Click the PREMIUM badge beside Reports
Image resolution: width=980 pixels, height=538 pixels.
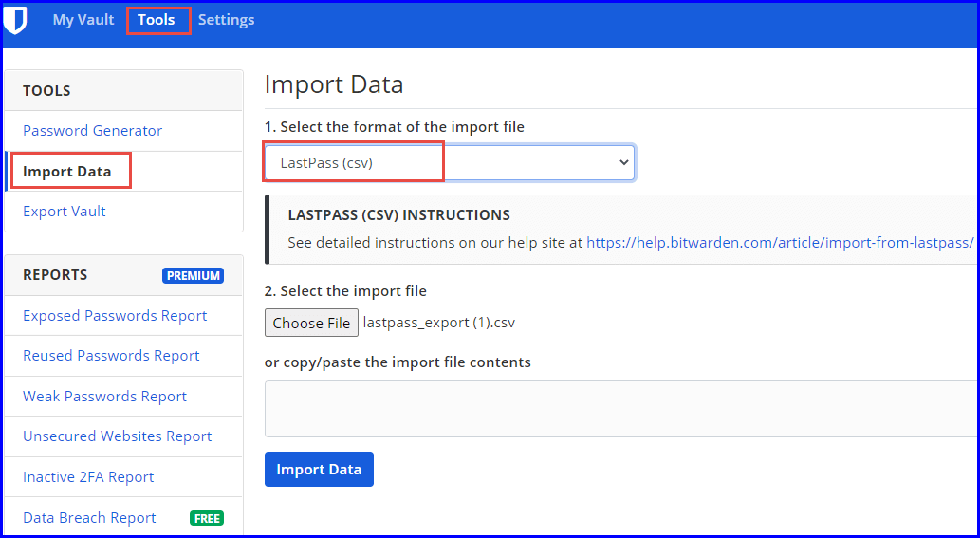[194, 275]
